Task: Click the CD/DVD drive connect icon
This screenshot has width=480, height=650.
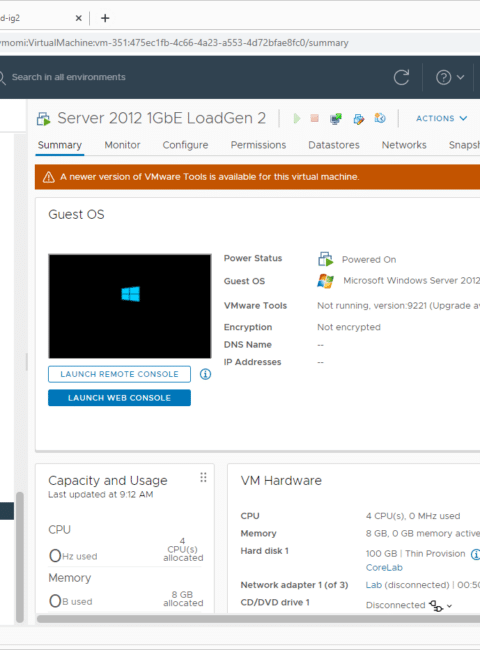Action: click(x=436, y=606)
